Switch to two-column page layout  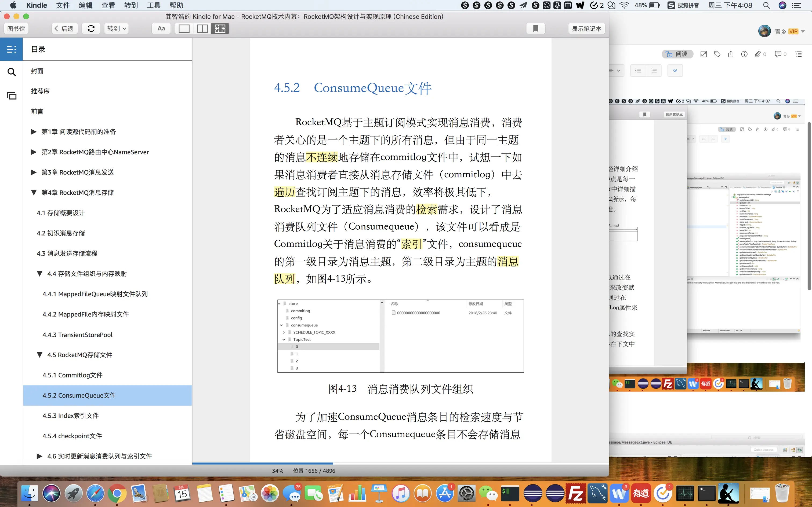202,28
